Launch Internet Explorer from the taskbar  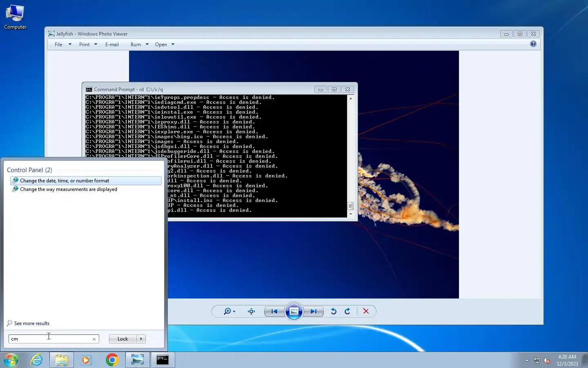coord(37,360)
